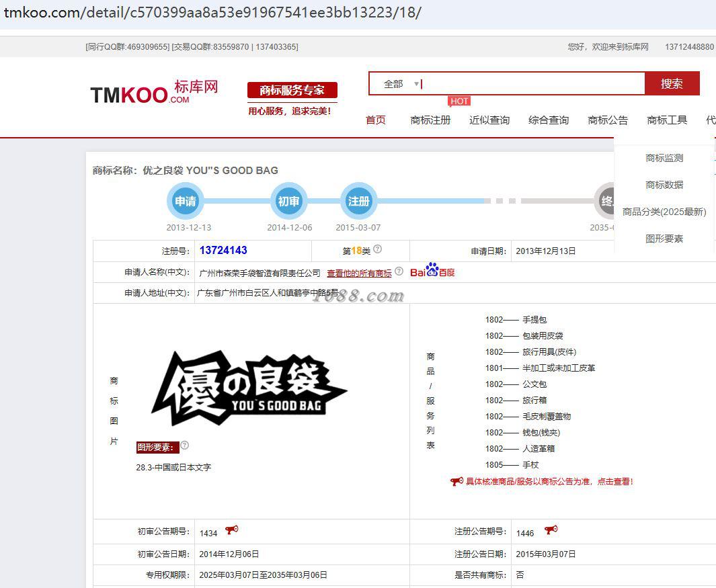
Task: Open the 商标工具 navigation menu
Action: click(x=667, y=120)
